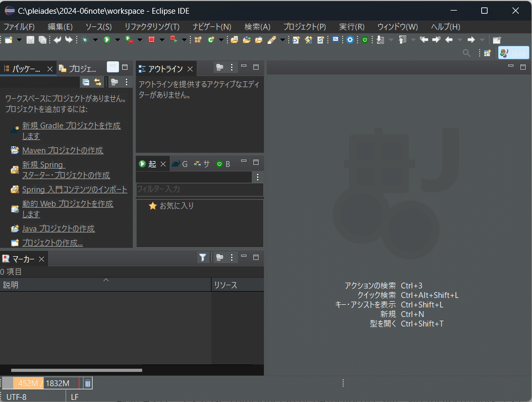Open the ファイル(F) menu
Image resolution: width=532 pixels, height=402 pixels.
tap(19, 27)
